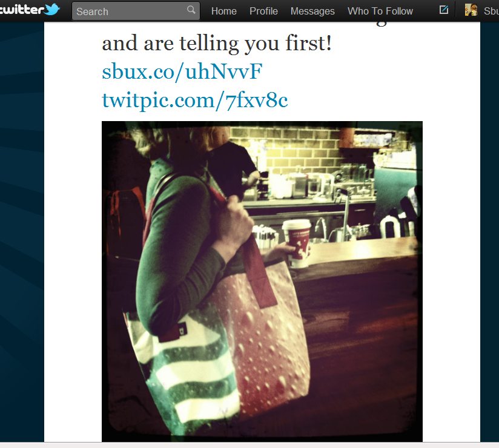Click the twitter wordmark text
499x448 pixels.
point(22,10)
